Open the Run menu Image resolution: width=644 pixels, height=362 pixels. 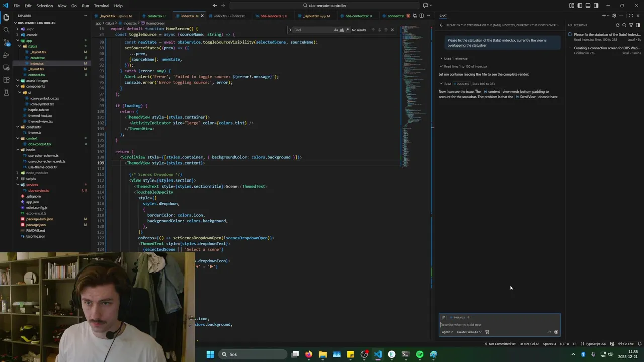(85, 6)
